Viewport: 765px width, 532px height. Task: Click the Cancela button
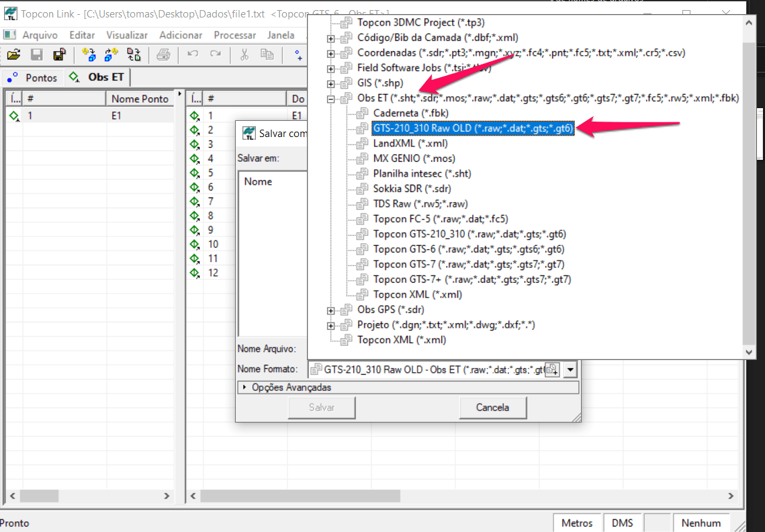pos(493,408)
